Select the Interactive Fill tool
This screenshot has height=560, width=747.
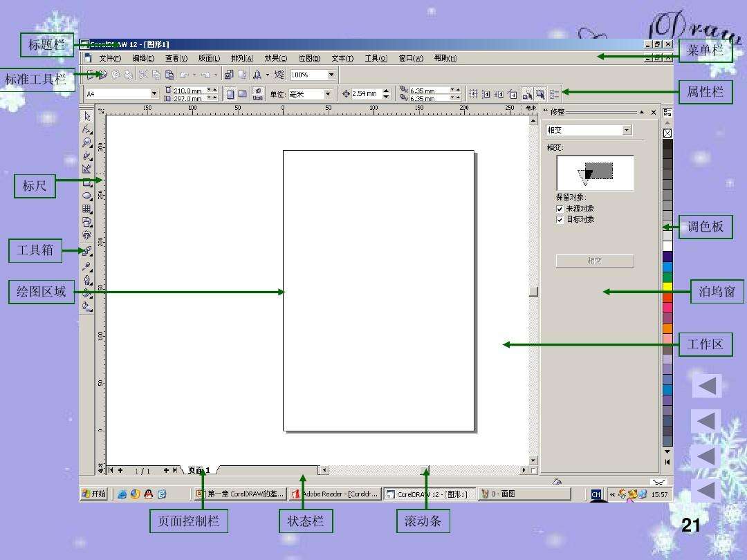tap(87, 306)
